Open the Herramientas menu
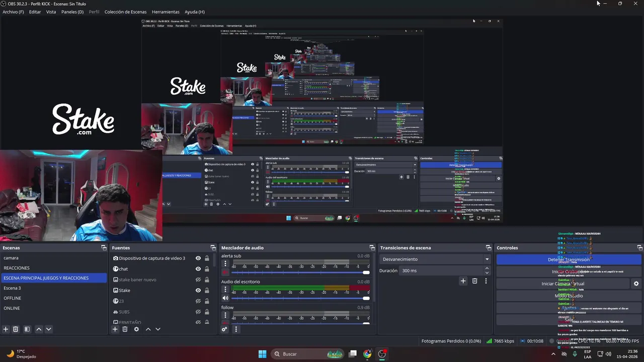 coord(166,12)
